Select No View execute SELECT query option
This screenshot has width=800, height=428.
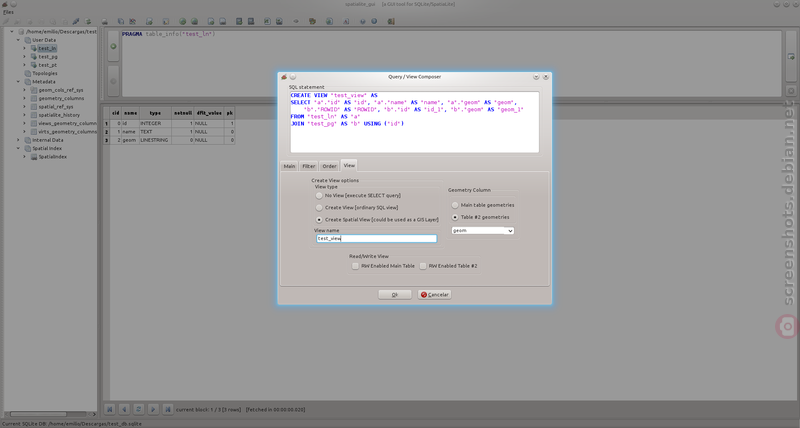[x=319, y=195]
